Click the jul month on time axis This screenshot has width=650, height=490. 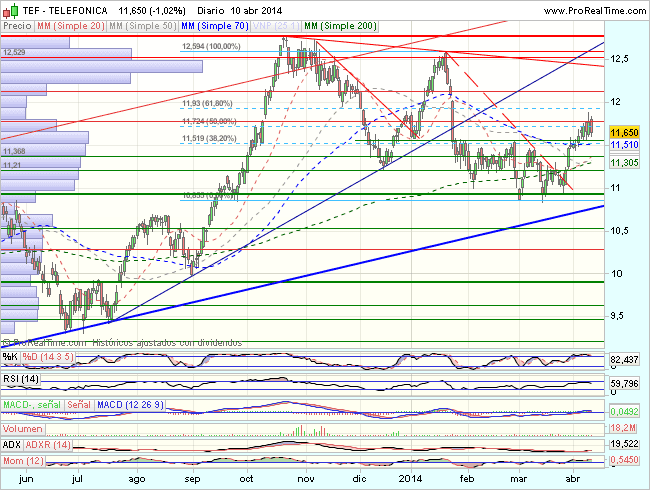pyautogui.click(x=77, y=479)
